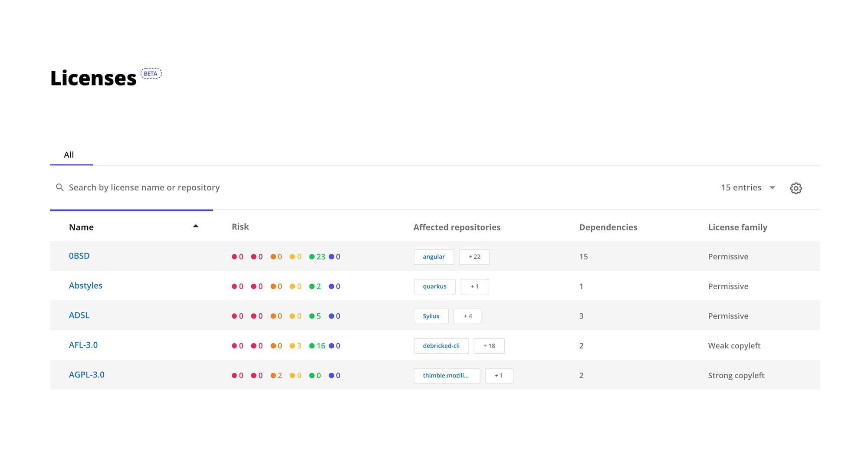Click the thimble.mozill... repository tag

(x=447, y=376)
